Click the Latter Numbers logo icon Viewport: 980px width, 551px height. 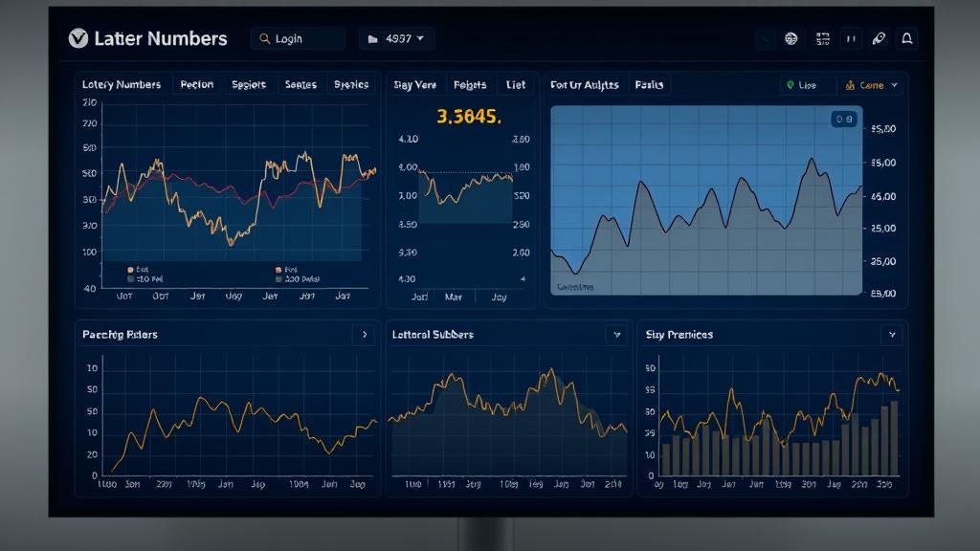[78, 38]
